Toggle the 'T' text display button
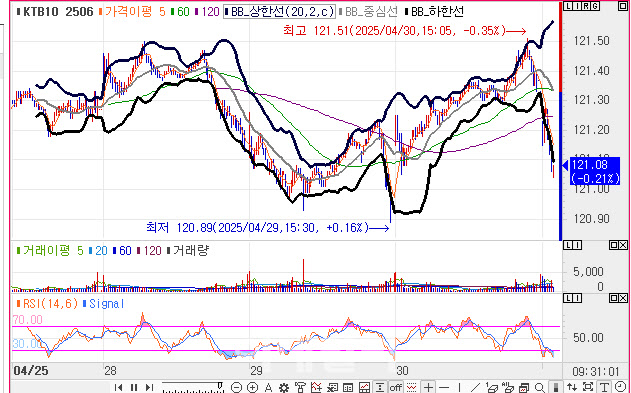The height and width of the screenshot is (393, 631). coord(604,387)
